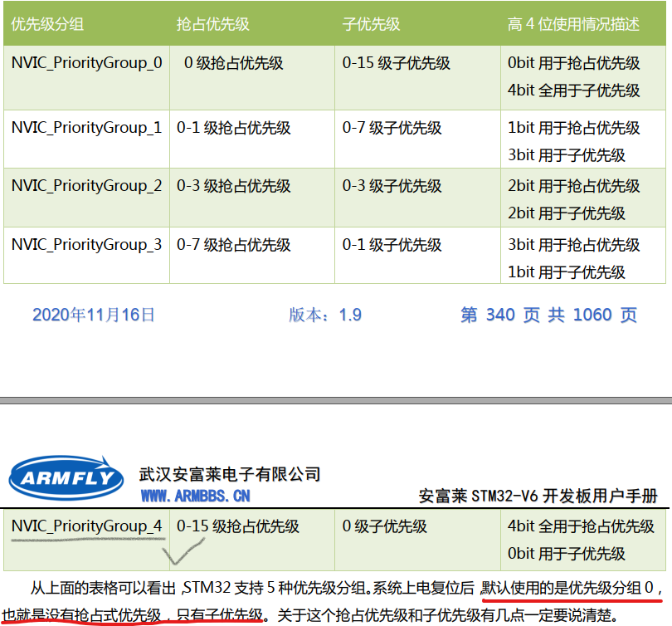The image size is (672, 626).
Task: Click the page number 第 340 页 共 1060 页
Action: tap(549, 315)
